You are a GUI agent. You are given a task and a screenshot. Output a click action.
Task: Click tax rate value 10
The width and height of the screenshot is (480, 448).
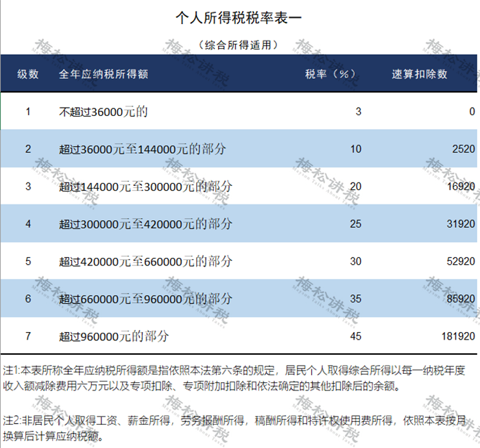click(x=356, y=149)
